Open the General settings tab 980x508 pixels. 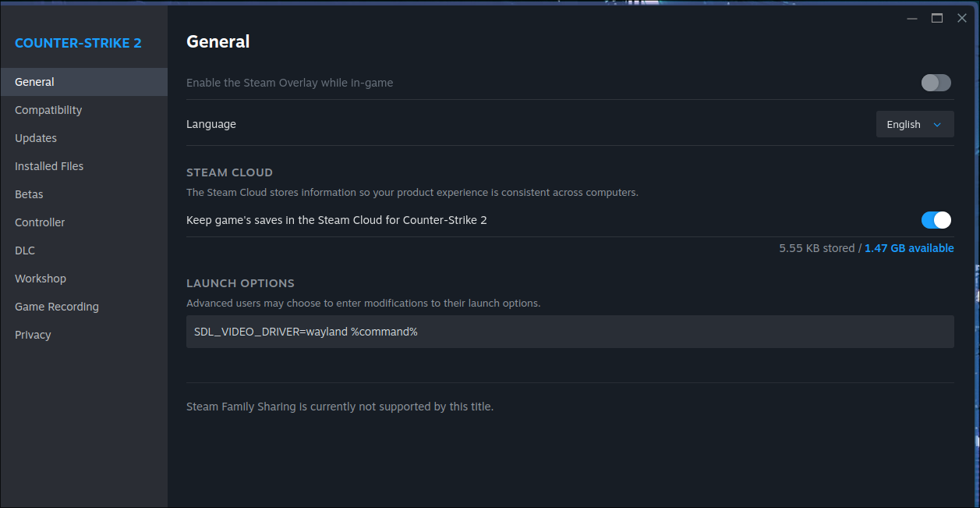(83, 82)
